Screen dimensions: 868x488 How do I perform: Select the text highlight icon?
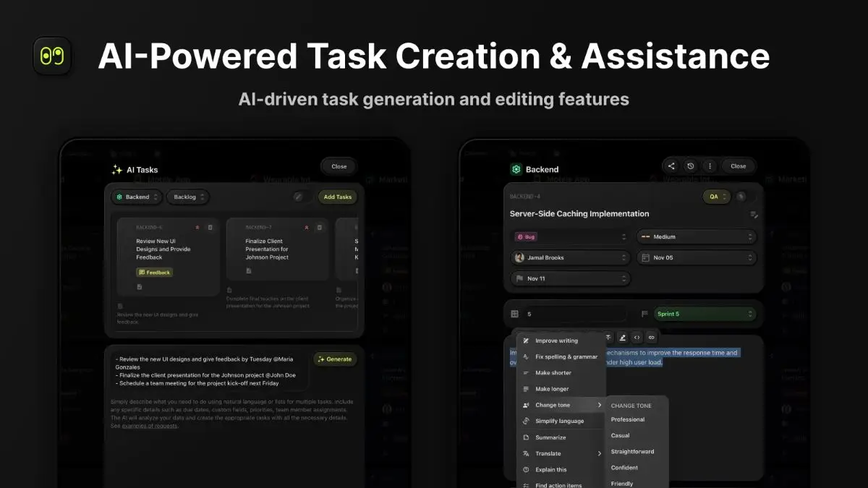tap(622, 337)
